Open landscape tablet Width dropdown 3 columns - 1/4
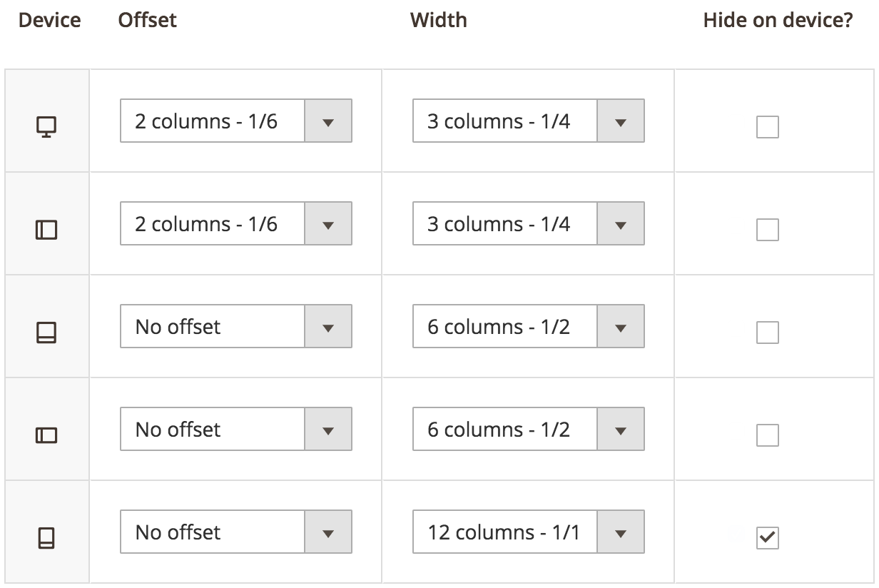 click(529, 223)
